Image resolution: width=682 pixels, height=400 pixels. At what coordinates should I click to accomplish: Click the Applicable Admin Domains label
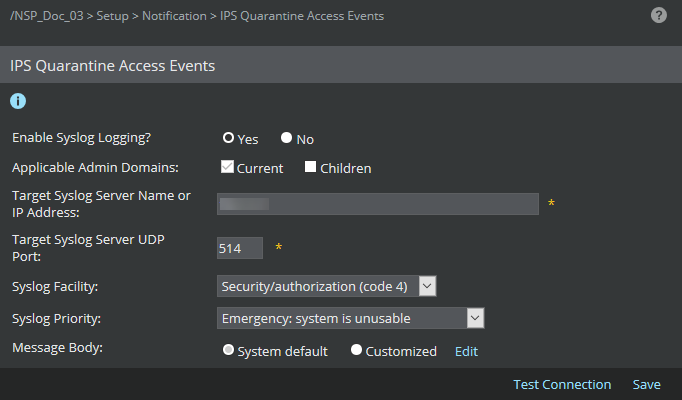(x=95, y=168)
